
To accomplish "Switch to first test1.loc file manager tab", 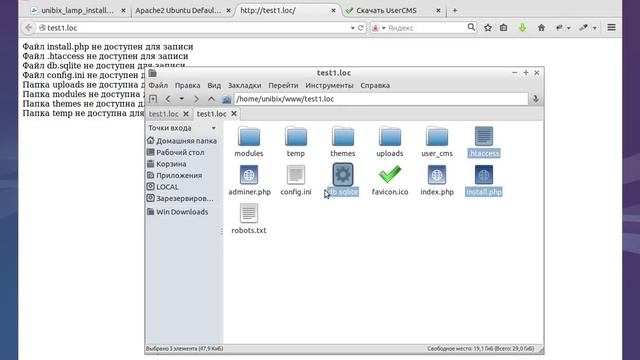I will pos(164,114).
